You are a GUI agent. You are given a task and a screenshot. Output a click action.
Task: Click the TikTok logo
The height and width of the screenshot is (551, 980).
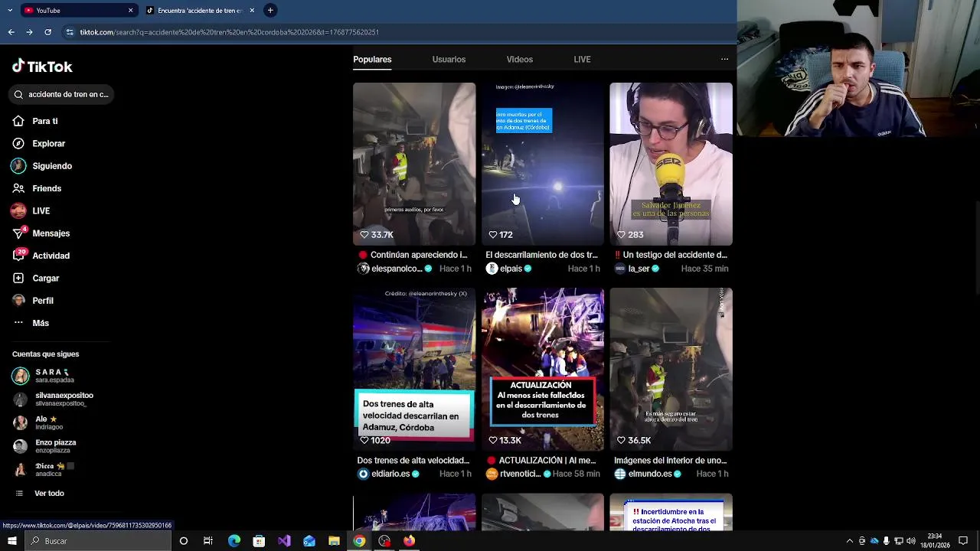(x=42, y=67)
